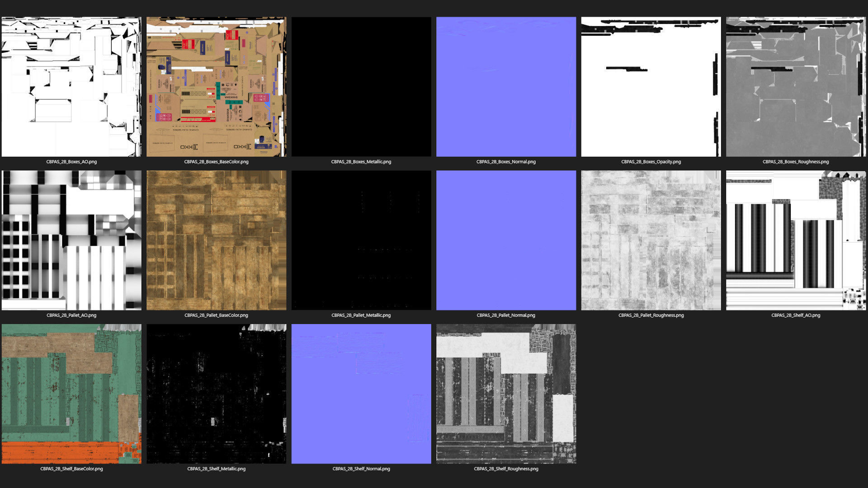
Task: Click the CBPAS_2B_Boxes_BaseColor.png filename label
Action: coord(216,162)
